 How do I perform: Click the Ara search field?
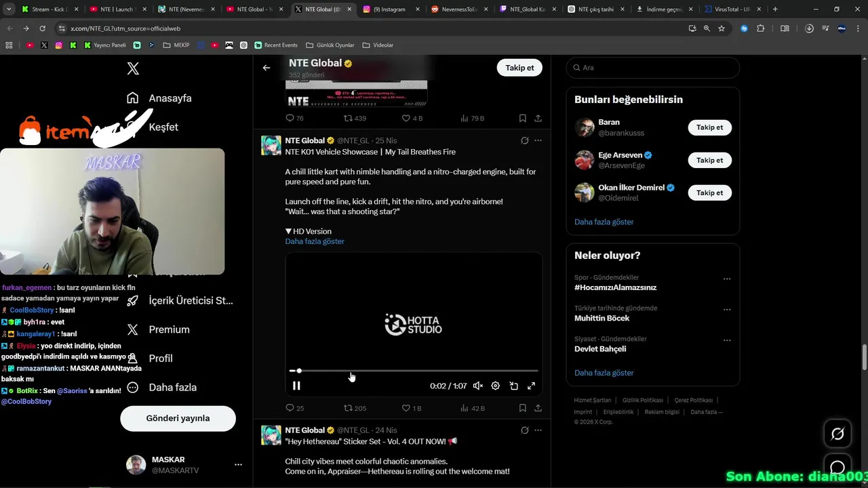[653, 68]
